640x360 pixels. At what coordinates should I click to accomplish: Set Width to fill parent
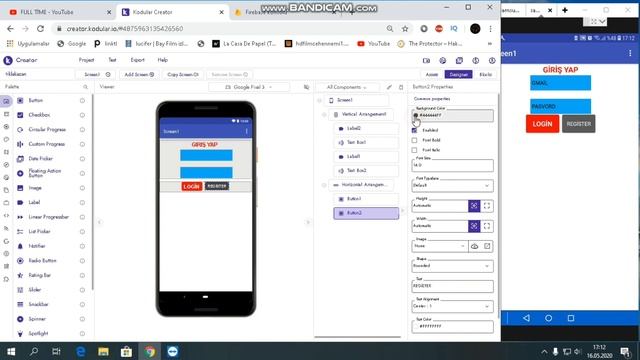[x=487, y=226]
